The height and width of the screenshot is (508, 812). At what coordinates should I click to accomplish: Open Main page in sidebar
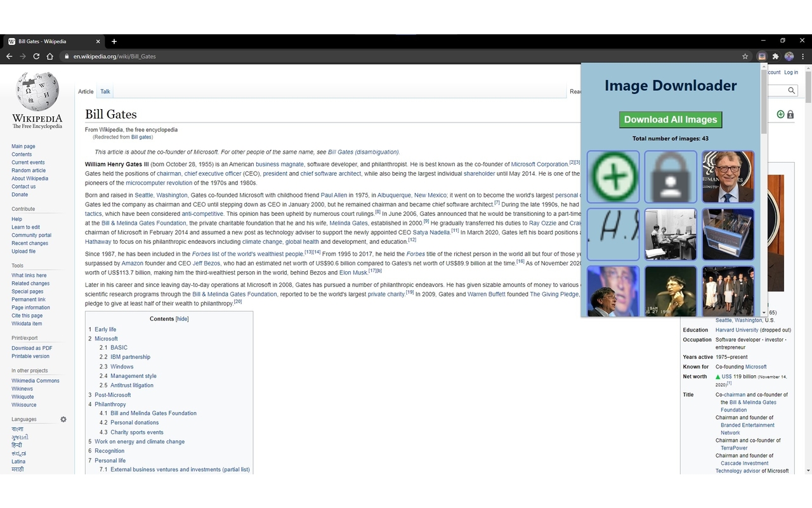tap(23, 146)
